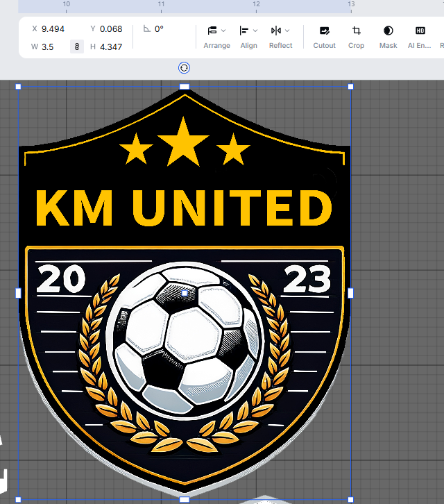Click the left-middle selection handle
444x504 pixels.
pos(18,293)
